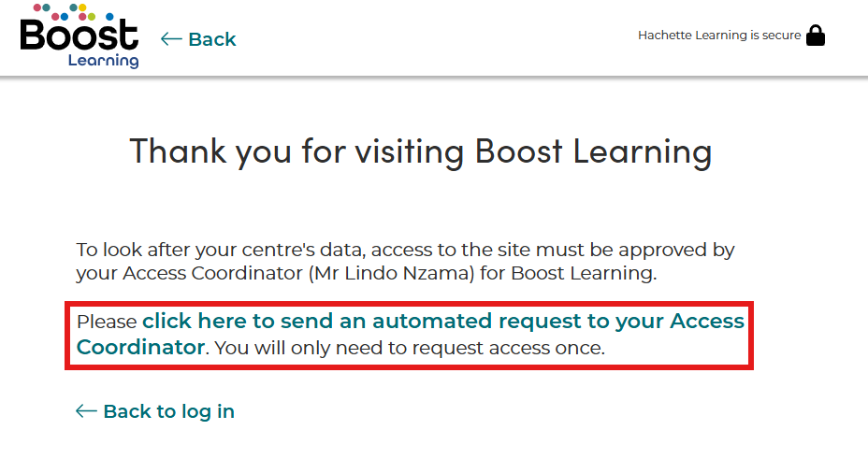
Task: Click the Boost Learning logo
Action: [x=79, y=37]
